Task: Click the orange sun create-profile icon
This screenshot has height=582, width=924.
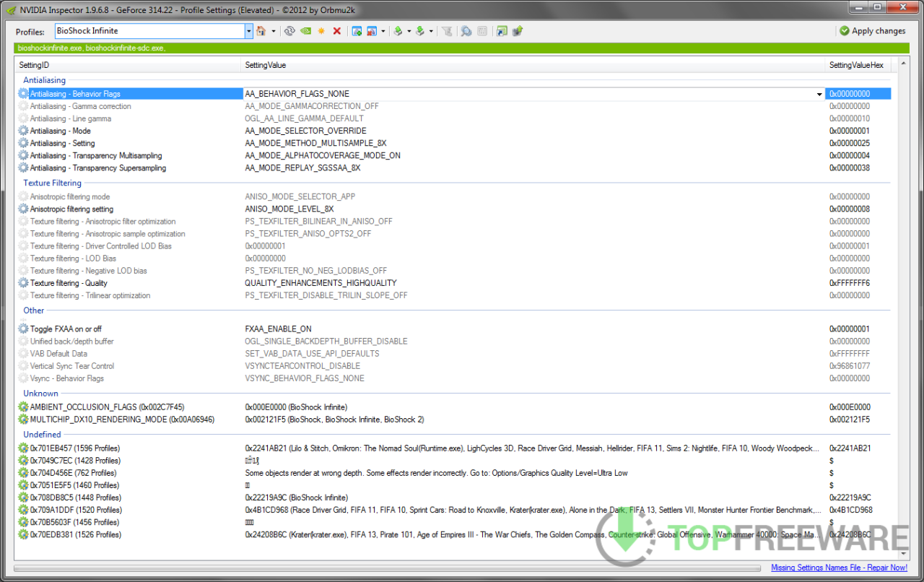Action: (x=321, y=31)
